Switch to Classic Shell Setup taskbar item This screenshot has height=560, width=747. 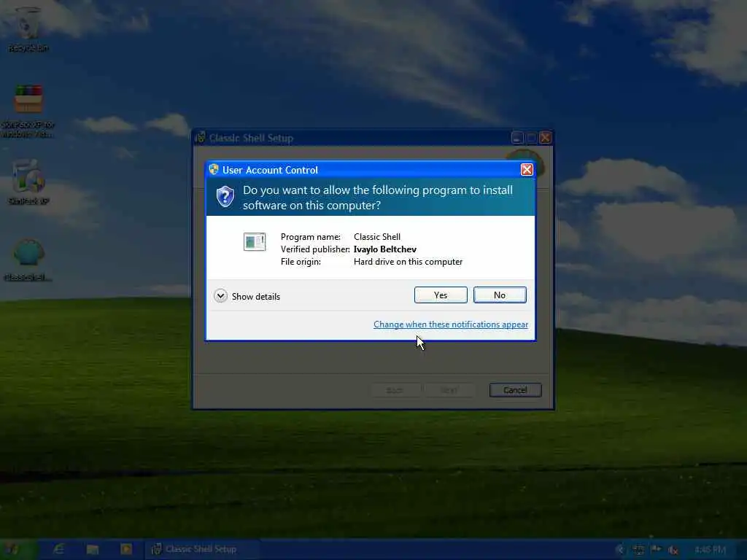(x=202, y=549)
